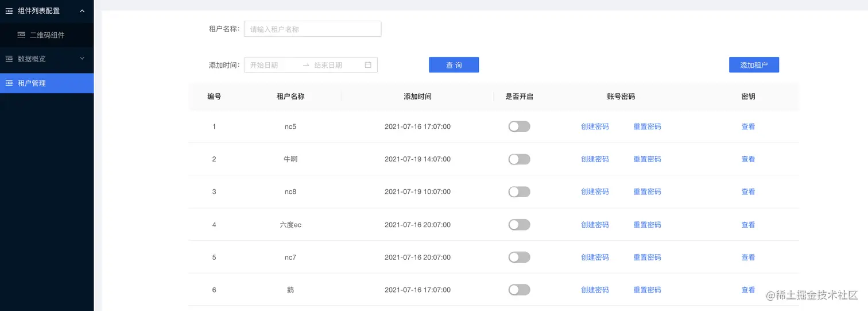
Task: Toggle 是否开启 switch for 六度ec
Action: [519, 225]
